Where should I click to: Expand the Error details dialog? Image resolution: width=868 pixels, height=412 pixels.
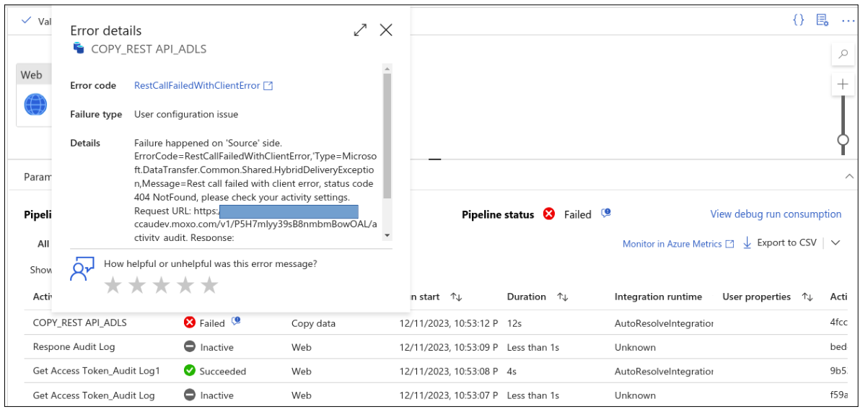(360, 30)
